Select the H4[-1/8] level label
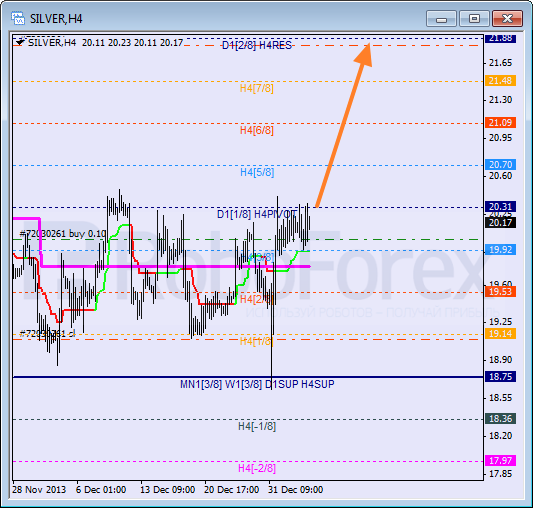 [x=257, y=426]
